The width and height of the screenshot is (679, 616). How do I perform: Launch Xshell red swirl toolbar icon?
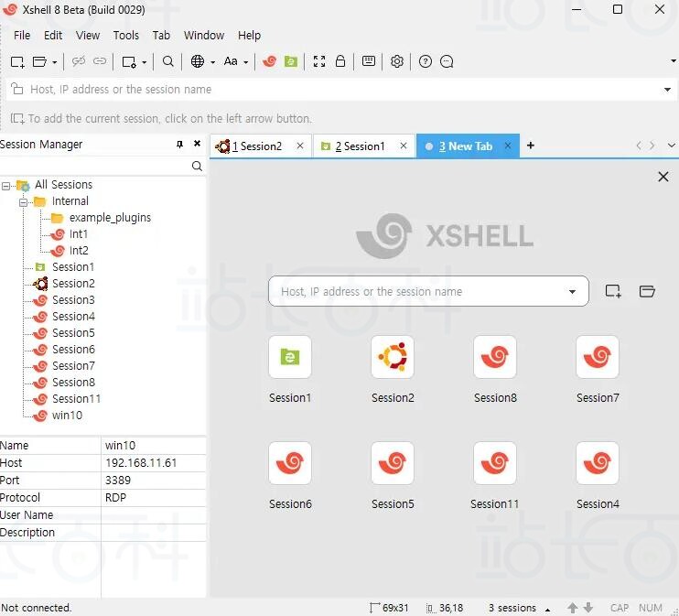coord(269,61)
